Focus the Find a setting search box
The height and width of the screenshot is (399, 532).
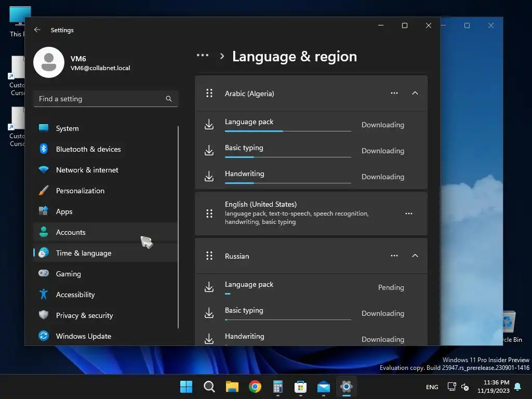coord(106,99)
